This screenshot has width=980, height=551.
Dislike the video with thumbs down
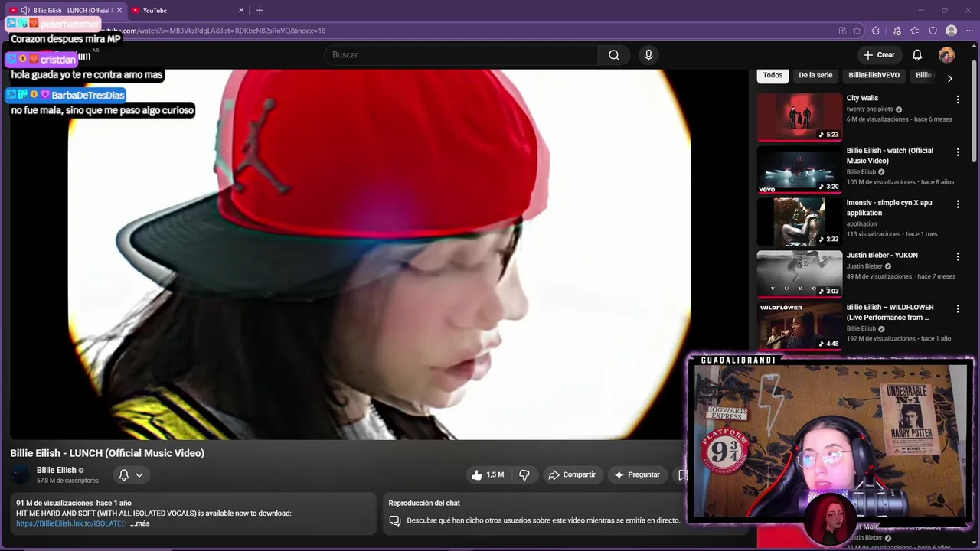[524, 474]
